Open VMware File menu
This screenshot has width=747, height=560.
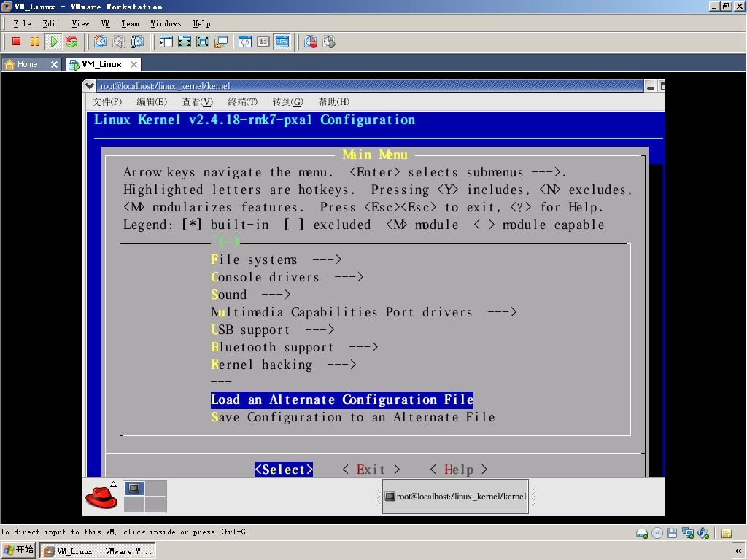click(x=22, y=23)
